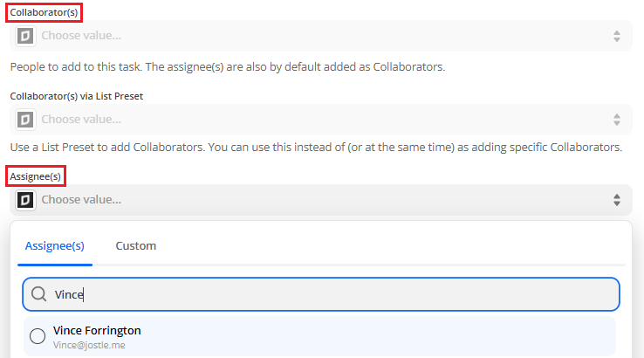The image size is (644, 358).
Task: Click the magnifier search icon beside Vince
Action: click(39, 294)
